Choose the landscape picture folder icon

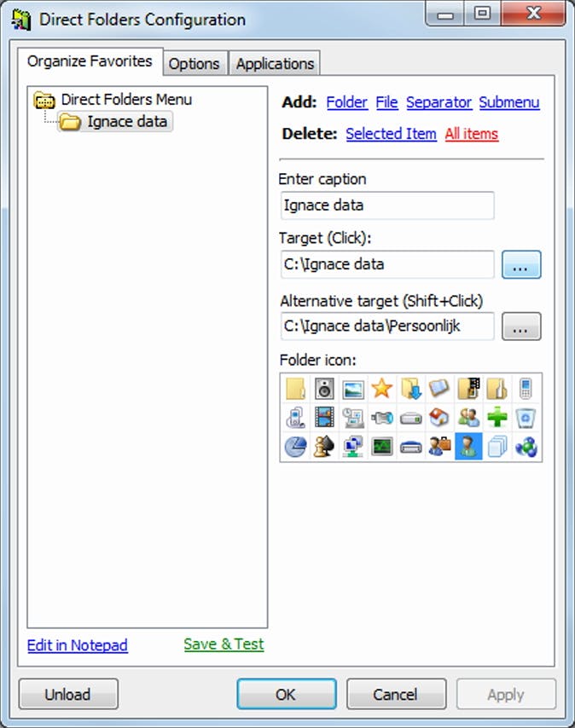click(353, 389)
